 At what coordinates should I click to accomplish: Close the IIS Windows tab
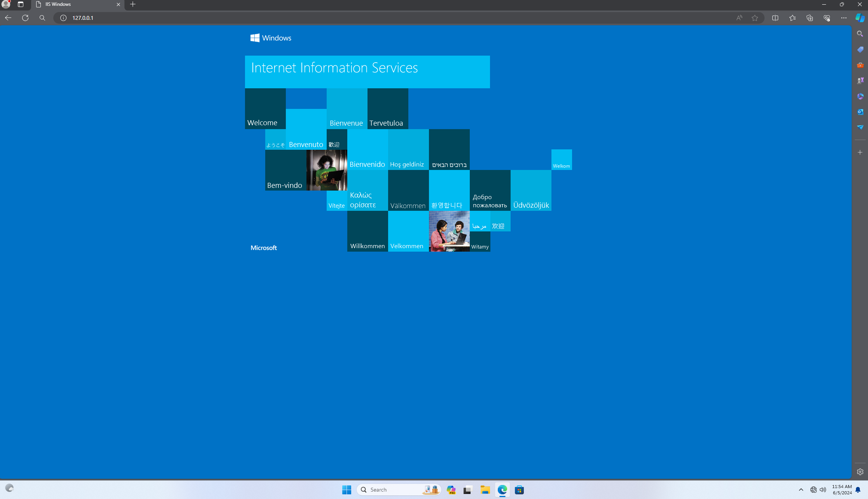click(x=118, y=5)
